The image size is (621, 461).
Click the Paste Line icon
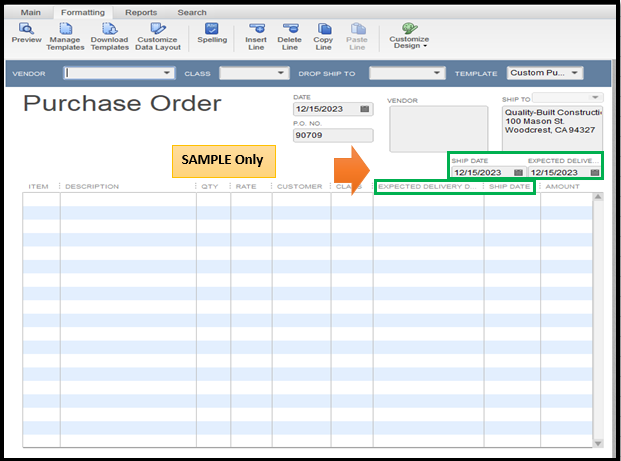pyautogui.click(x=357, y=29)
